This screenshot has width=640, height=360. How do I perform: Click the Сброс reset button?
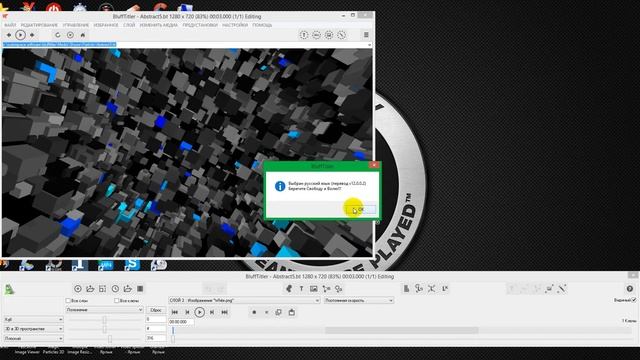[x=156, y=310]
